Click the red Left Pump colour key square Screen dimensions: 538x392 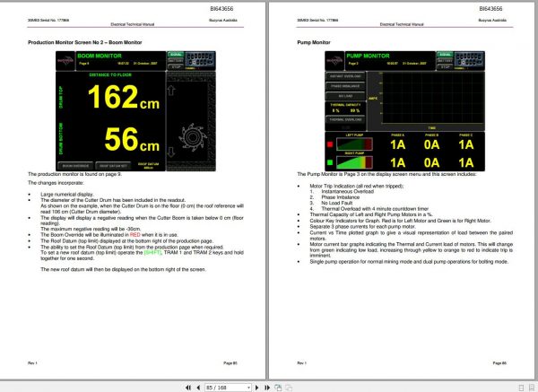pos(330,144)
